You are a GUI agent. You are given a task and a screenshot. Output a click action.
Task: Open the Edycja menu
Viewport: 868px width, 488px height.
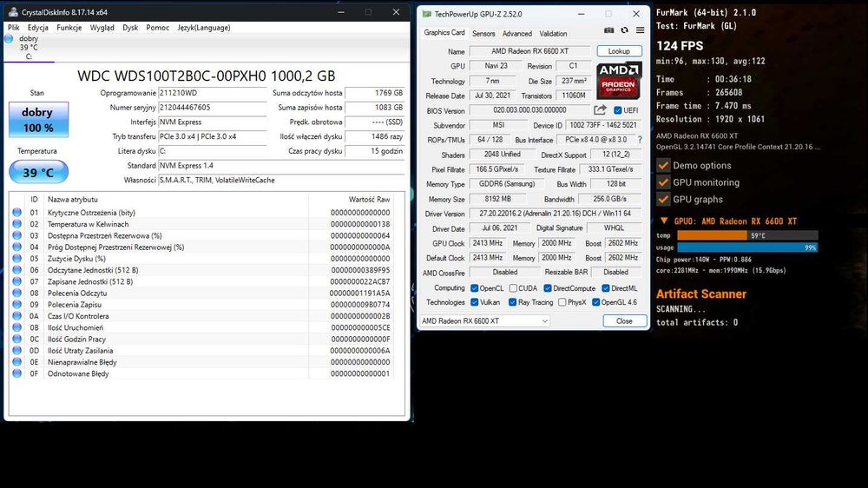coord(37,27)
